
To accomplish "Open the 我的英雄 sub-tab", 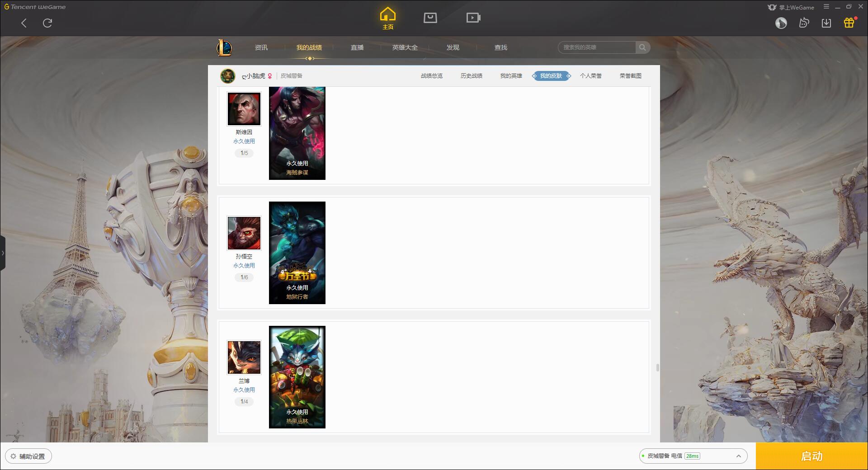I will 511,76.
